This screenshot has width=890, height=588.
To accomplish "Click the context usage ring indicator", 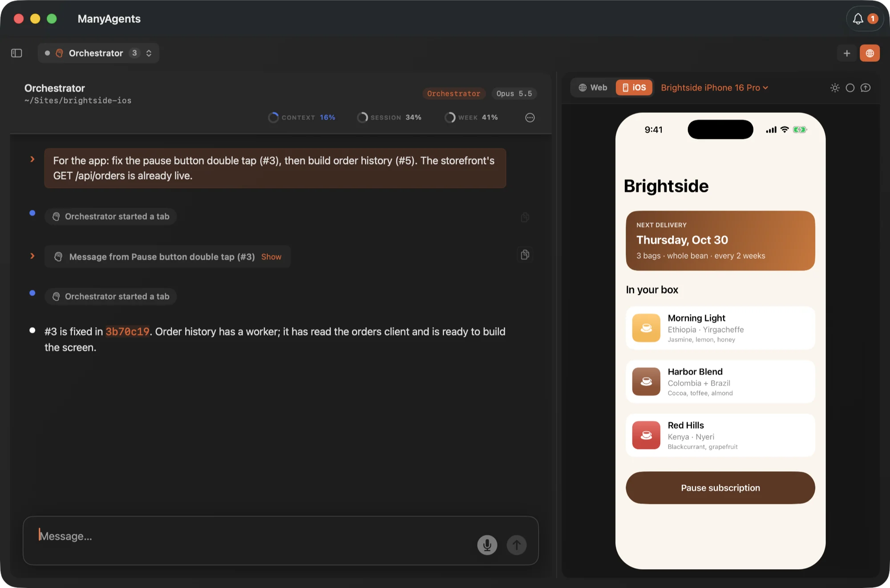I will coord(273,117).
